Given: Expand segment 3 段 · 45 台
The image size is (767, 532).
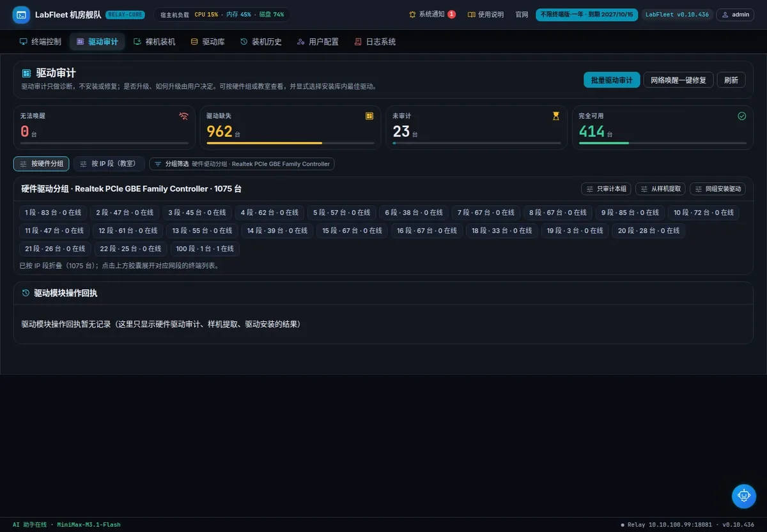Looking at the screenshot, I should [x=197, y=213].
